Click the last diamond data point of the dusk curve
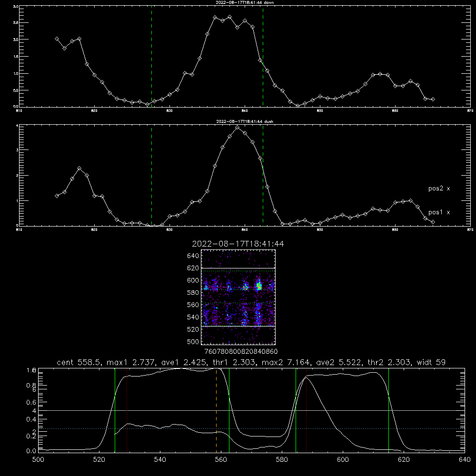Image resolution: width=476 pixels, height=476 pixels. [433, 222]
